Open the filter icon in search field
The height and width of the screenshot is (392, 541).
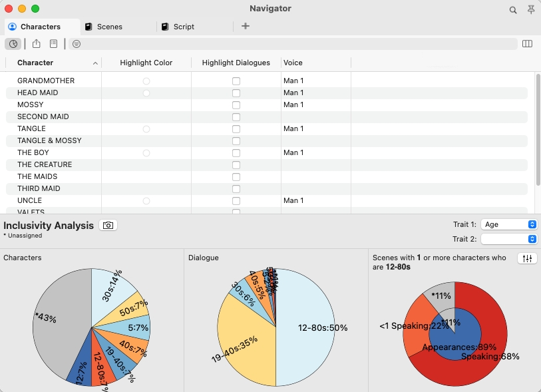[x=77, y=44]
